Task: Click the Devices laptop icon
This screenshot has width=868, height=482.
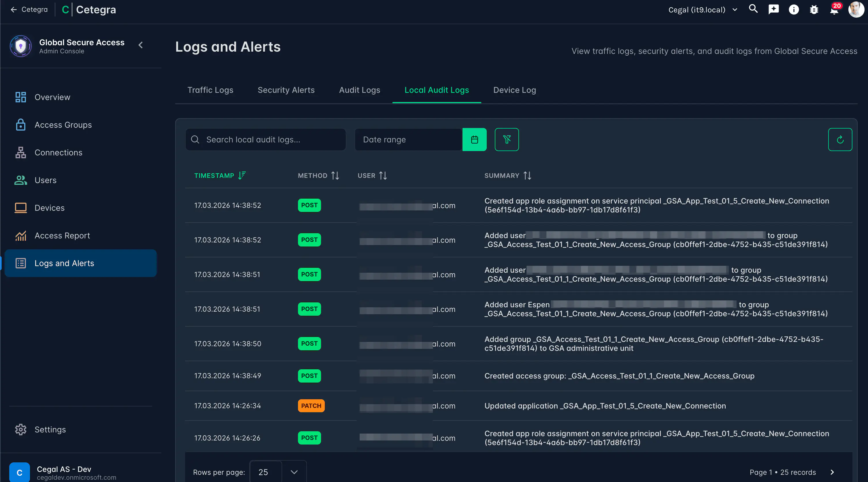Action: [20, 208]
